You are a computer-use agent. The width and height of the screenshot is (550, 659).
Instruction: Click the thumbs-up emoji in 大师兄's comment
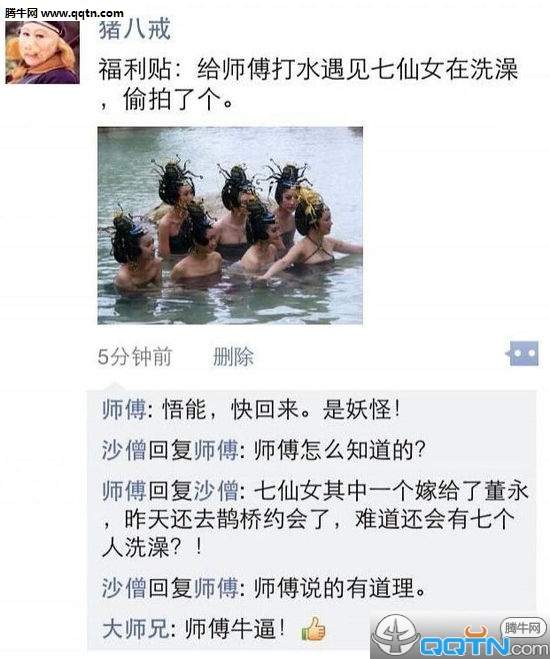coord(313,629)
